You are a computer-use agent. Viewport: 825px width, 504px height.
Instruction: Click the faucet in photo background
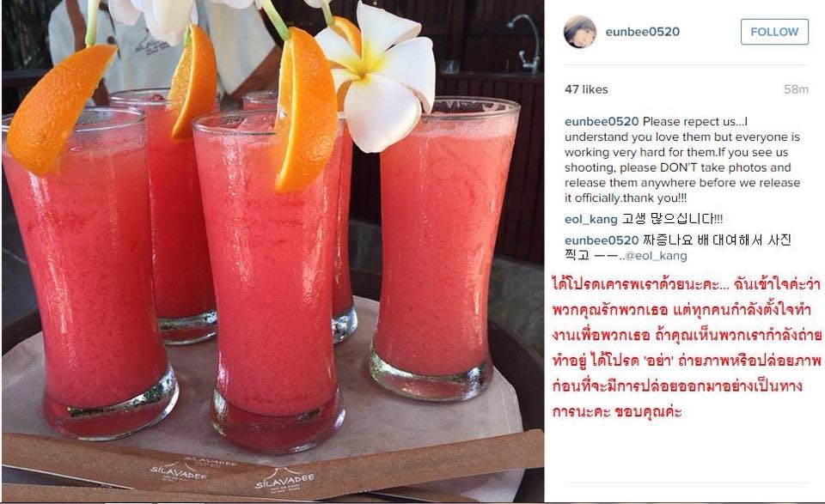[526, 43]
